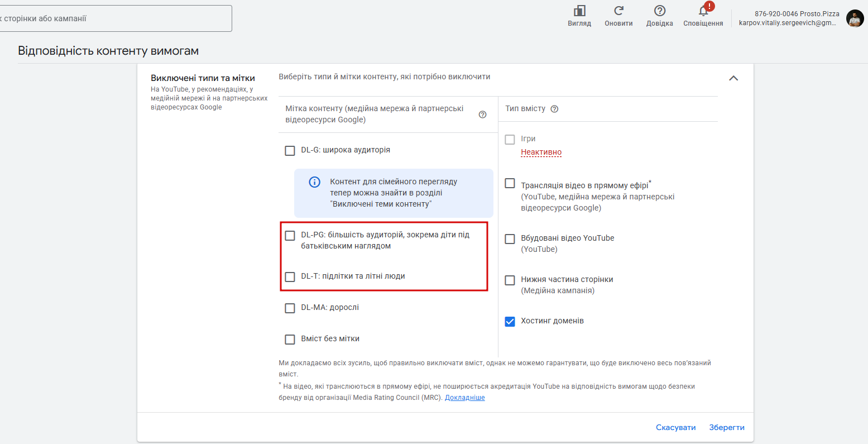Viewport: 868px width, 444px height.
Task: Click the Неактивно status text under Ігри
Action: (541, 152)
